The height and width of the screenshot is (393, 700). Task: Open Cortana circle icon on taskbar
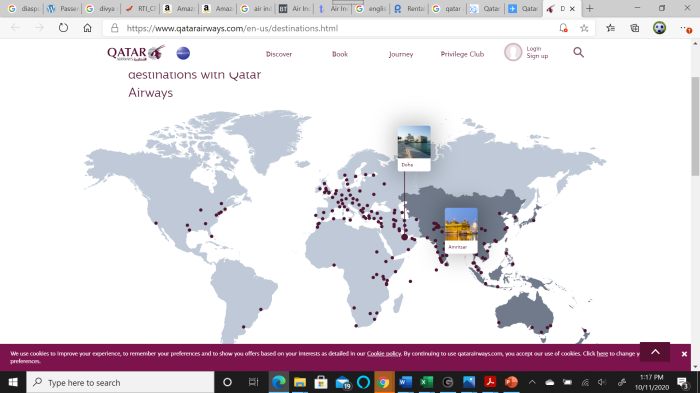[x=227, y=382]
